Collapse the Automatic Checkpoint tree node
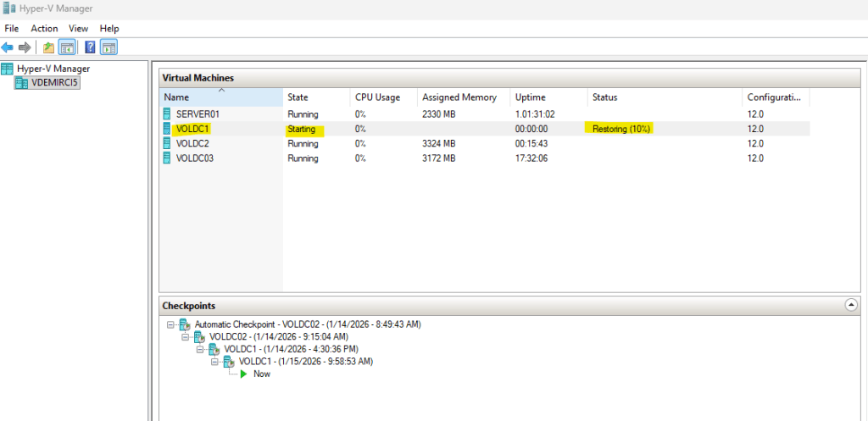868x421 pixels. point(170,324)
